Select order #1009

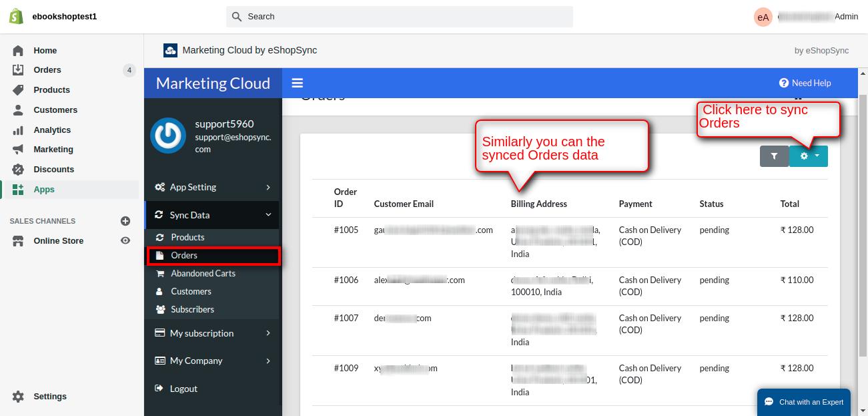click(x=346, y=369)
